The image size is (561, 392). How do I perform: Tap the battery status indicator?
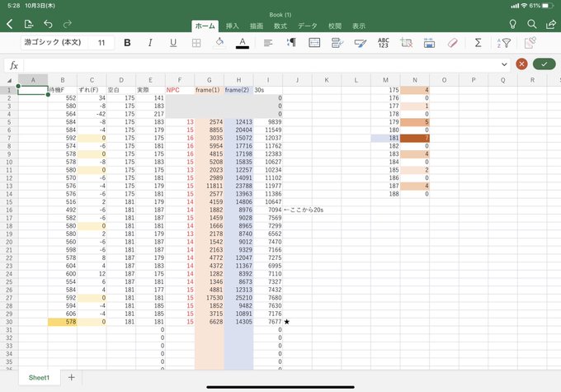click(x=548, y=6)
